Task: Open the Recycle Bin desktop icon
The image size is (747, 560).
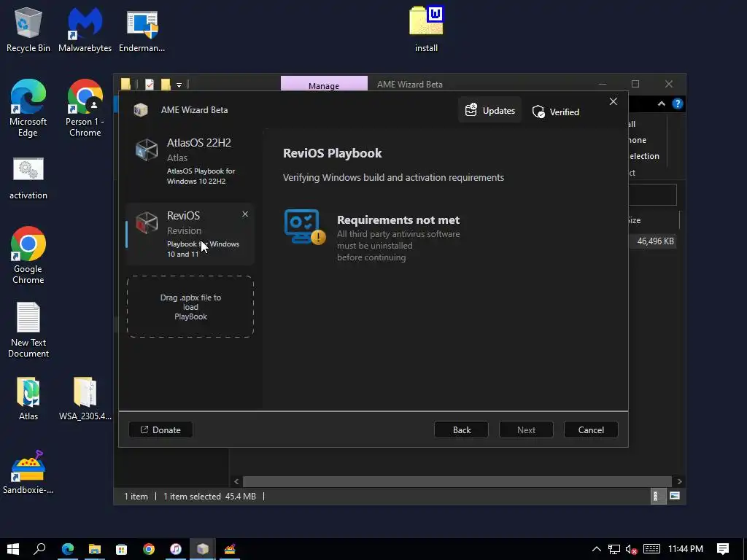Action: point(28,29)
